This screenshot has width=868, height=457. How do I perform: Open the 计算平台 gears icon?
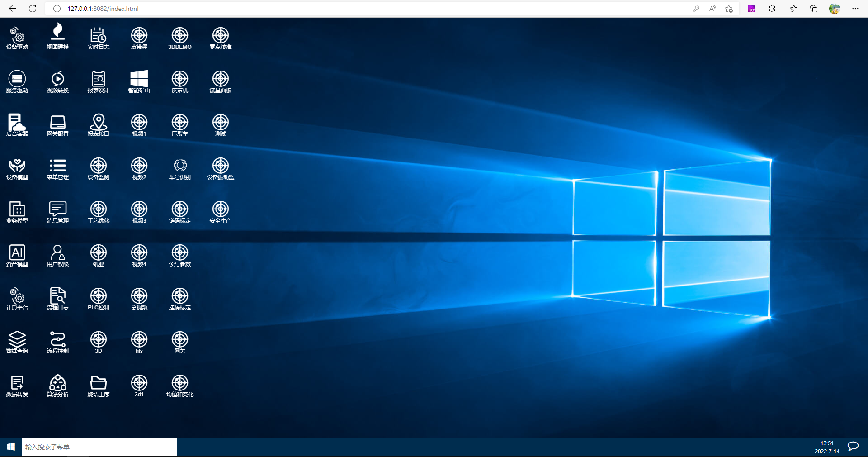(17, 299)
